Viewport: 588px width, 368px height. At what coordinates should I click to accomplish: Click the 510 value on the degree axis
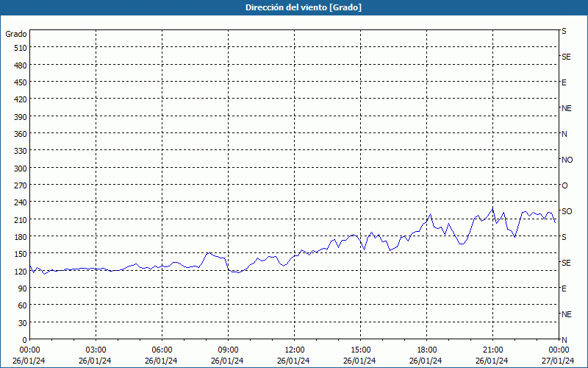[x=21, y=48]
